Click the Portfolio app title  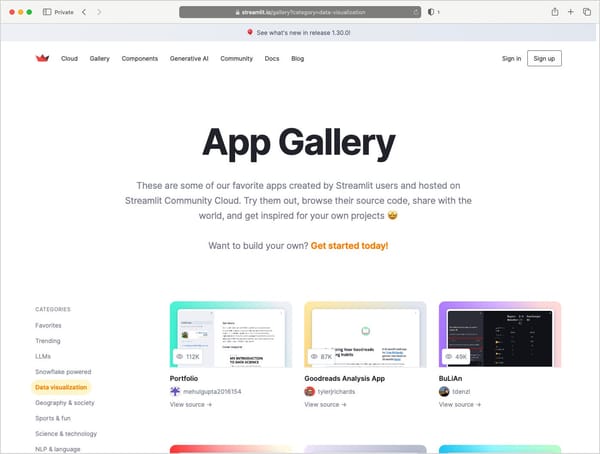coord(184,378)
